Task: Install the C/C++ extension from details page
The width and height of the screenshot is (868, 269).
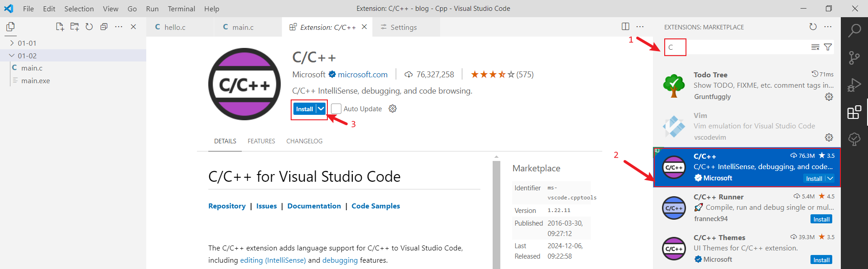Action: (304, 109)
